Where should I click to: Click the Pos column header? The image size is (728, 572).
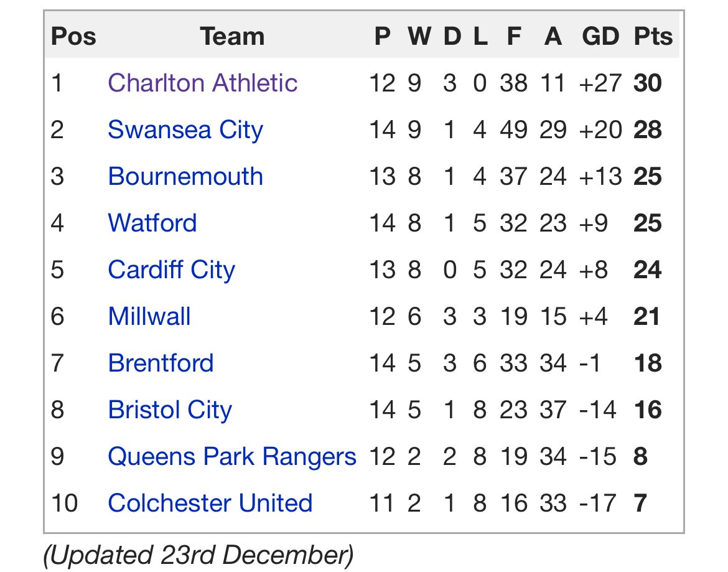tap(73, 37)
